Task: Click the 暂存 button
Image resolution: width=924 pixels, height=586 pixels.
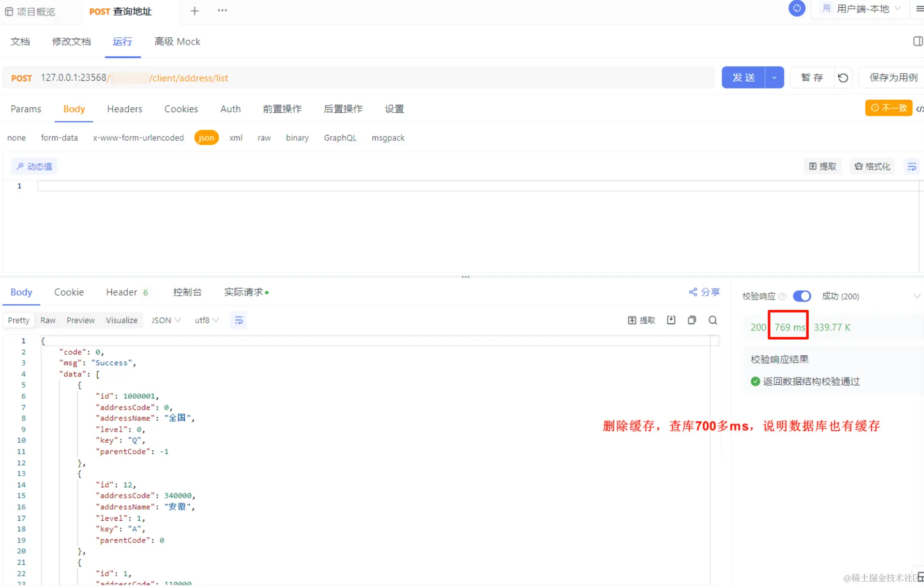Action: pyautogui.click(x=812, y=77)
